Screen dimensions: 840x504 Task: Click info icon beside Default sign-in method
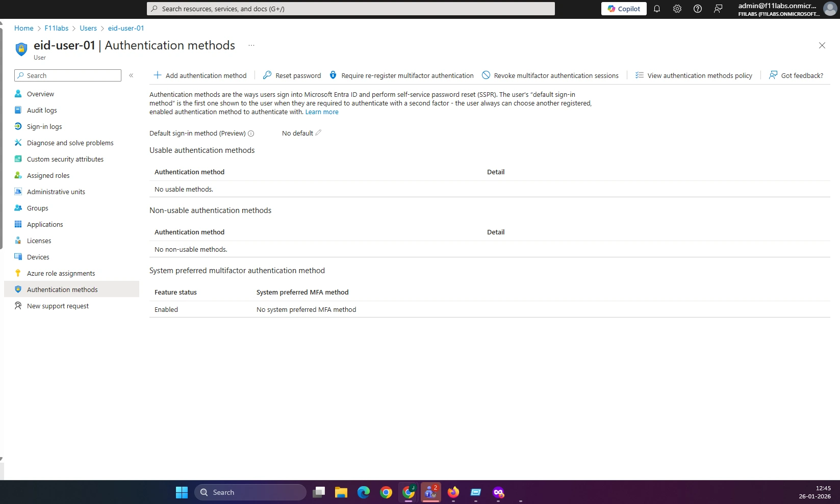251,134
